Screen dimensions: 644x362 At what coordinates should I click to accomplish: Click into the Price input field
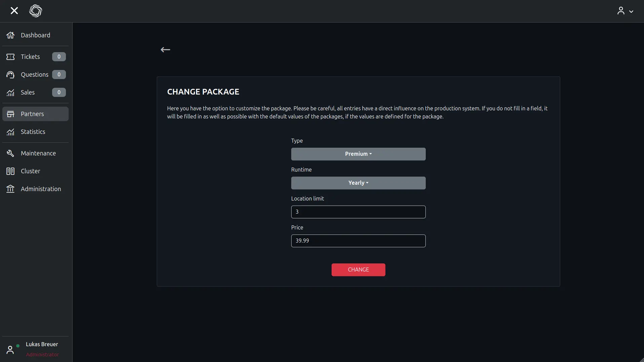(358, 241)
